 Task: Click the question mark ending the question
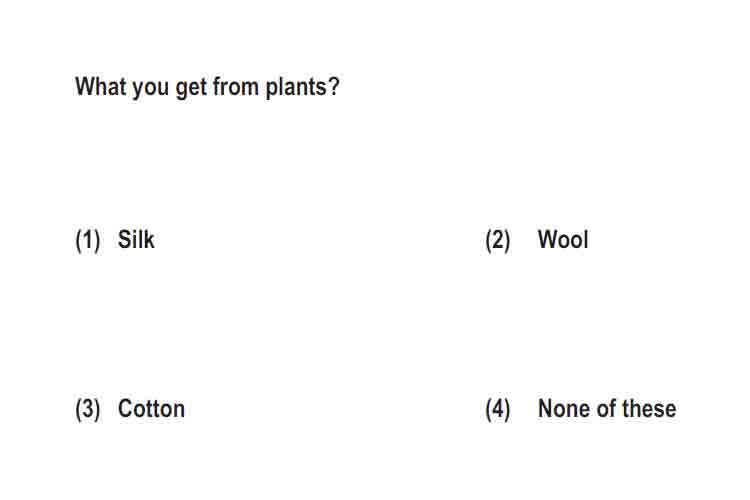click(x=334, y=87)
